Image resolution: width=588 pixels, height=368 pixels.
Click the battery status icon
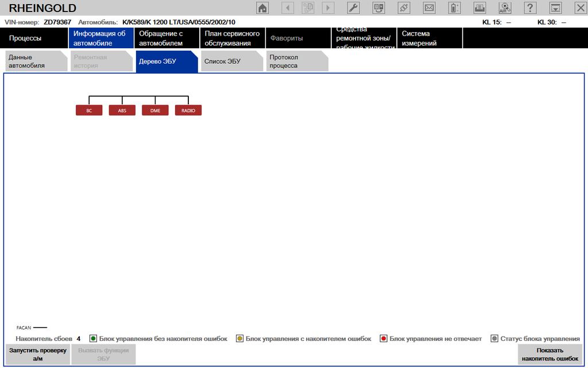pyautogui.click(x=454, y=8)
